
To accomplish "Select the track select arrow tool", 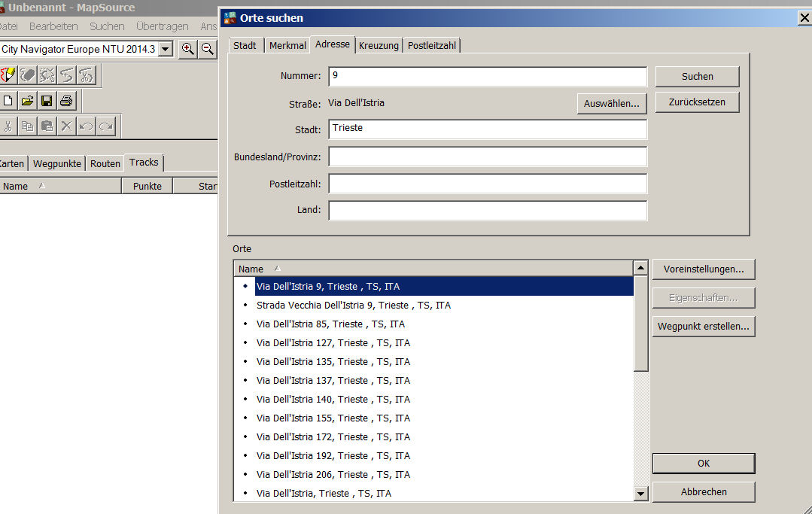I will click(47, 75).
